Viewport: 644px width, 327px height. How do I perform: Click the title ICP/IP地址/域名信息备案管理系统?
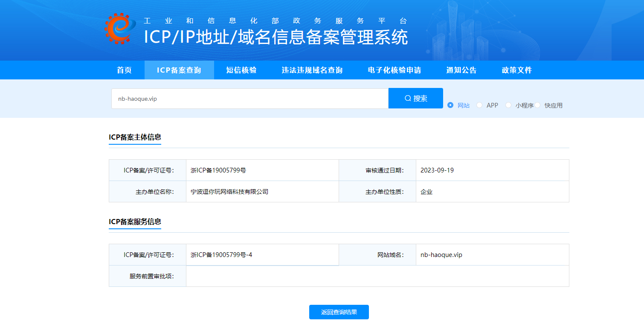(x=276, y=37)
